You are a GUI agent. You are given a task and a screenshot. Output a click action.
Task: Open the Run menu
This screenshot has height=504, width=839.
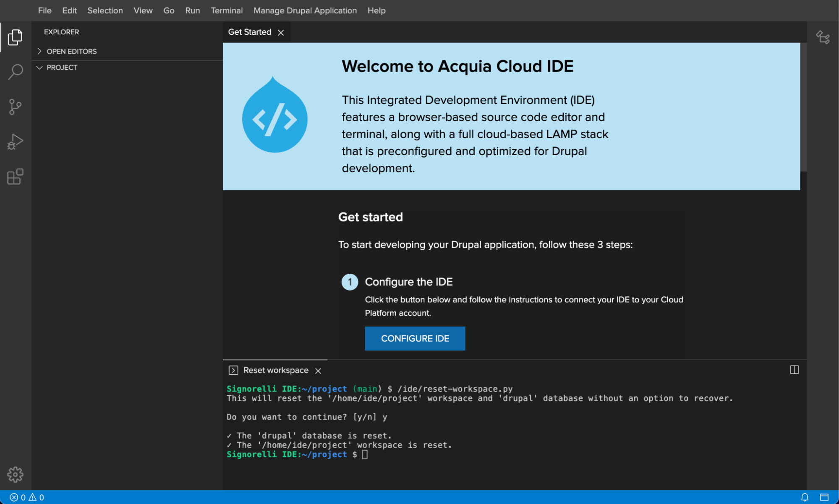[193, 10]
